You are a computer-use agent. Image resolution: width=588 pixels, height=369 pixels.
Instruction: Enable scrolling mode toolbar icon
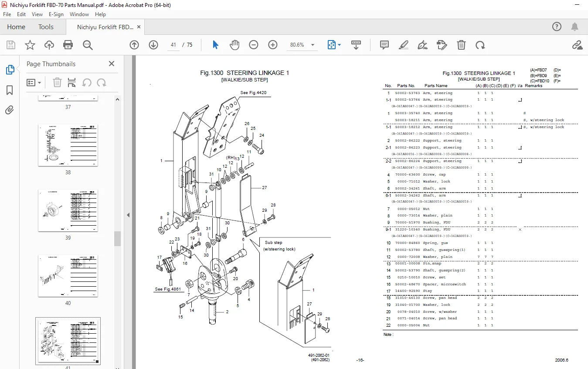(x=356, y=45)
